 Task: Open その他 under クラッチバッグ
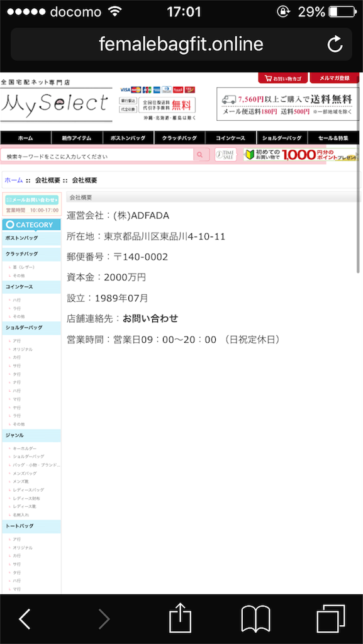click(x=19, y=275)
